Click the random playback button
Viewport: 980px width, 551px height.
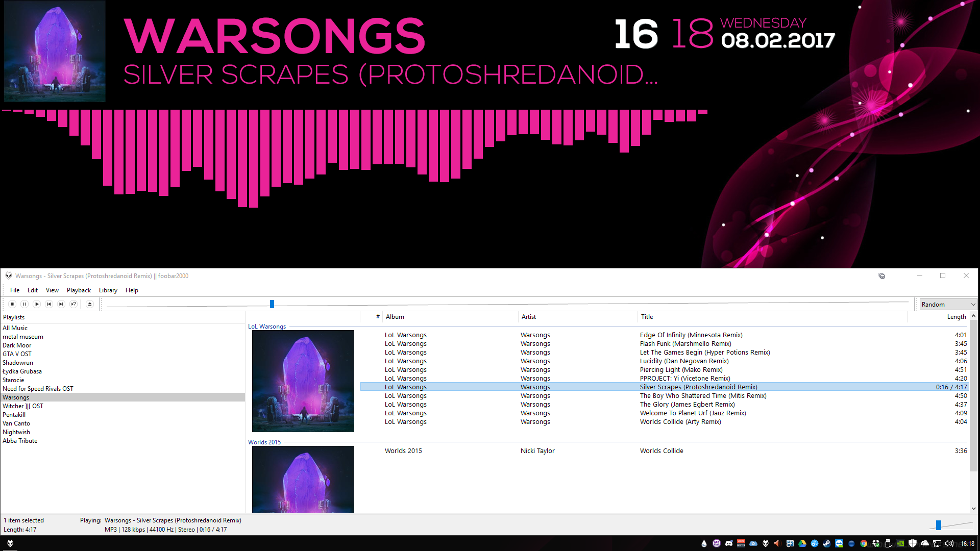pos(73,304)
